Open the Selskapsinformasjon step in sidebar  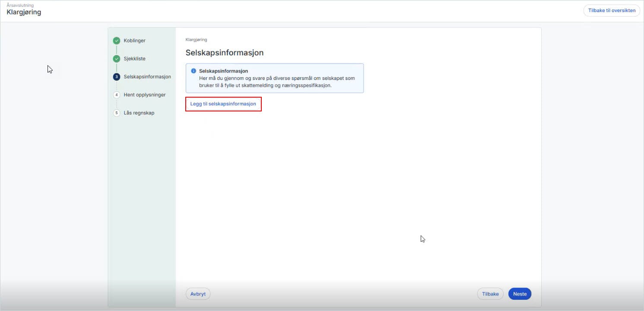147,77
